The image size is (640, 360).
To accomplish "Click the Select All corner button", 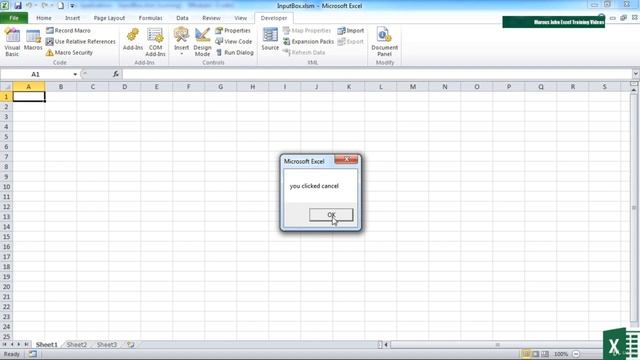I will click(x=6, y=87).
